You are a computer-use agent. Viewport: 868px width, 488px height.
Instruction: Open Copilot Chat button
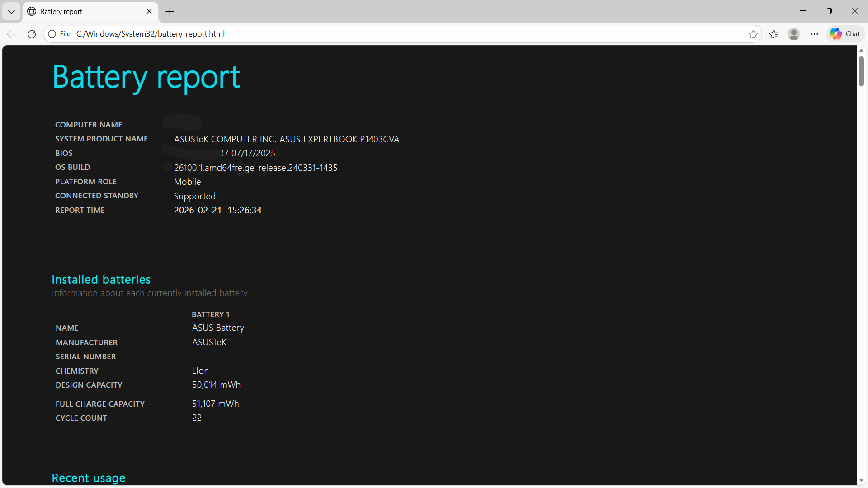[x=845, y=34]
